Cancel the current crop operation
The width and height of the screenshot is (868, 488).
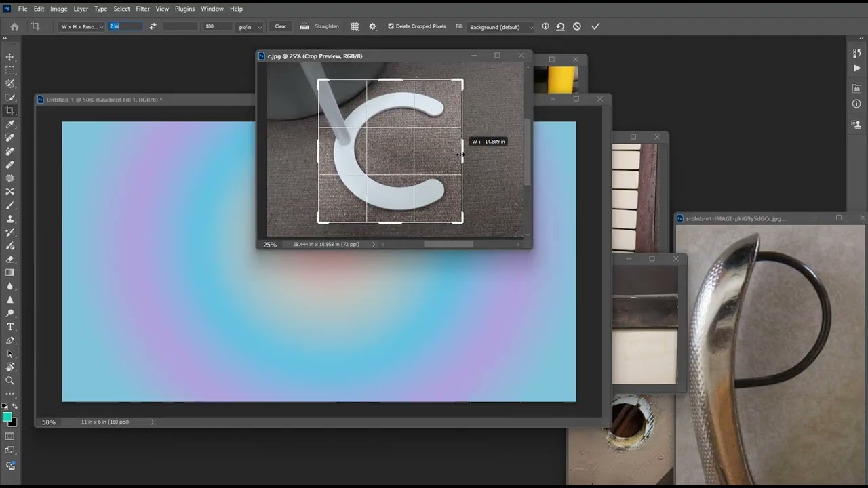click(577, 26)
